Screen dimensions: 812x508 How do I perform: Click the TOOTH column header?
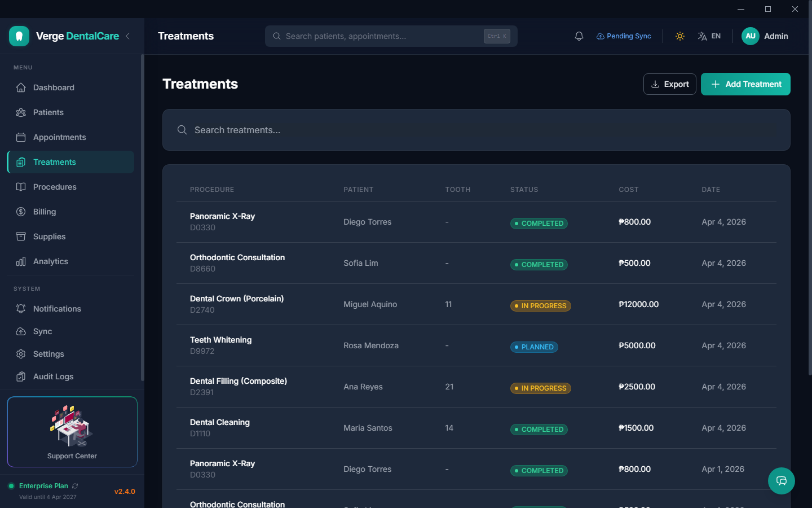[x=458, y=190]
